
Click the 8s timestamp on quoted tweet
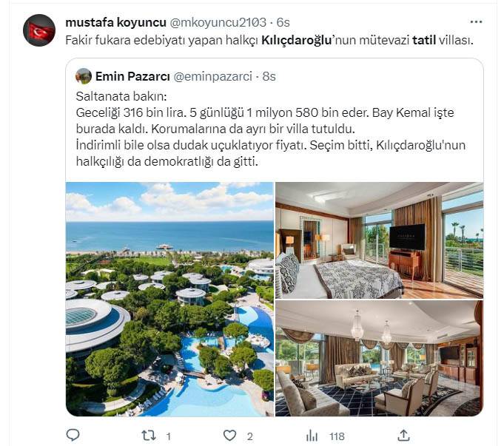(x=269, y=76)
